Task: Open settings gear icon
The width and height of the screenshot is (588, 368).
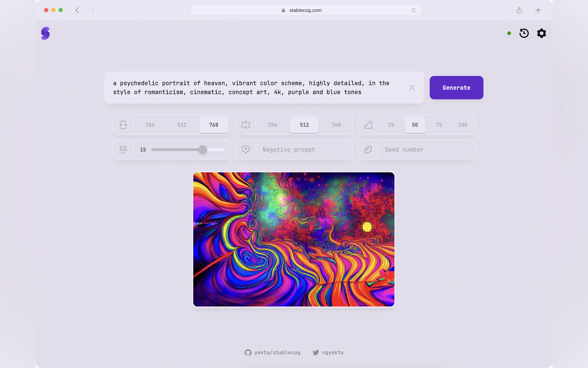Action: click(x=541, y=33)
